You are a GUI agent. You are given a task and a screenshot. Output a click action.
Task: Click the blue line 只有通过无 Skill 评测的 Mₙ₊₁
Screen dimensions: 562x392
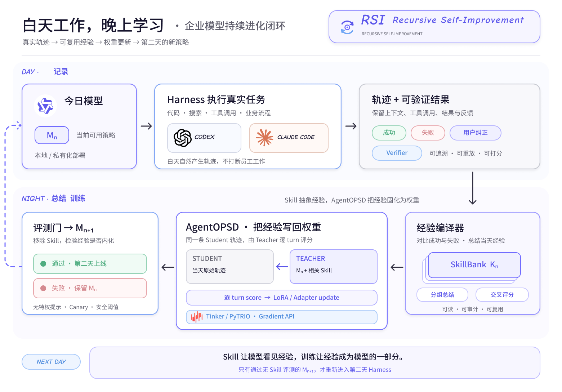[x=315, y=370]
